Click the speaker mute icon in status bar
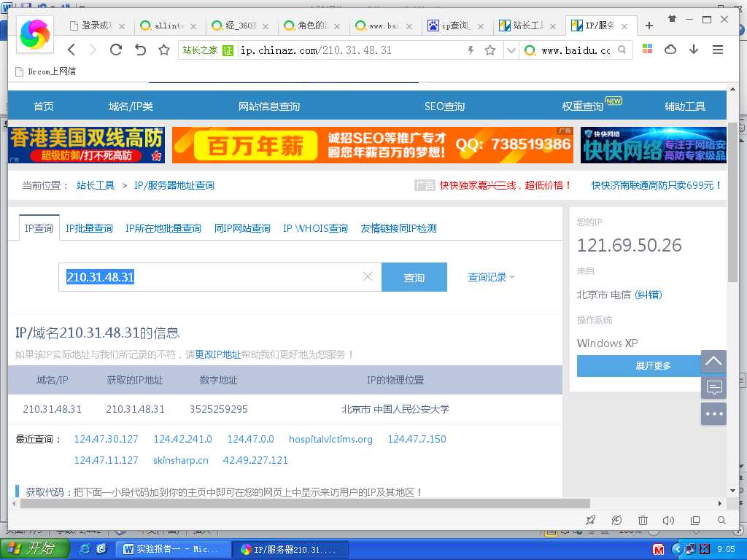 (x=668, y=521)
